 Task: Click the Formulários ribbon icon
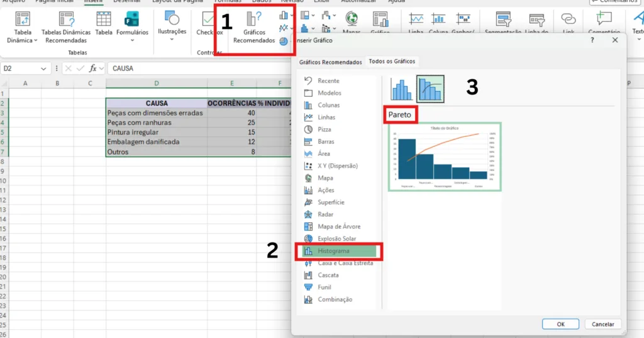point(132,19)
